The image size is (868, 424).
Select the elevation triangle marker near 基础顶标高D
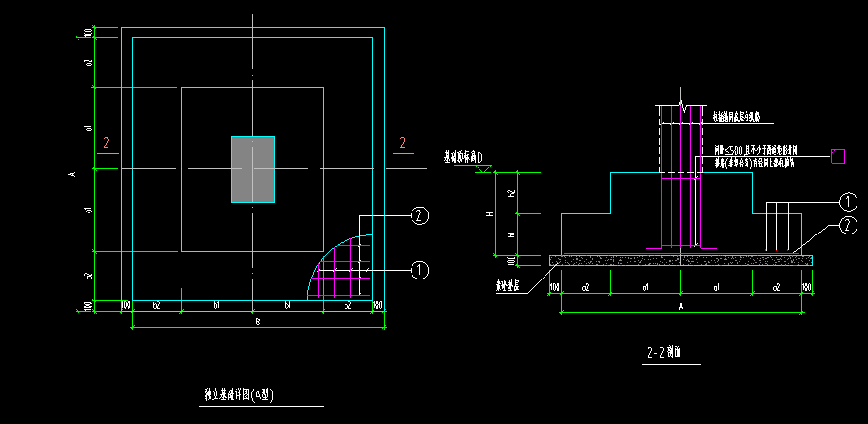(x=482, y=169)
